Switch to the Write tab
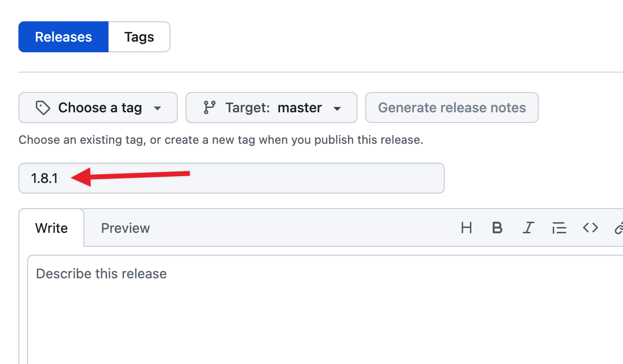This screenshot has height=364, width=623. click(51, 228)
